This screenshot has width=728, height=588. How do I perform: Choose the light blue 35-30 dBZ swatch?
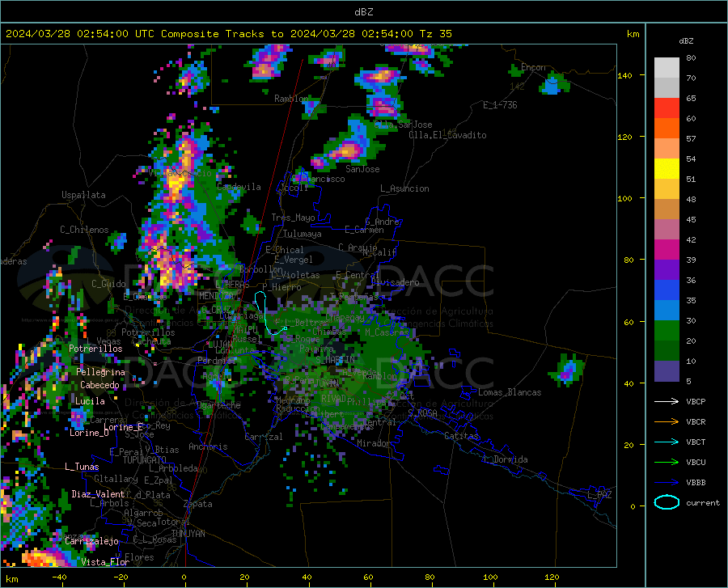pyautogui.click(x=667, y=311)
